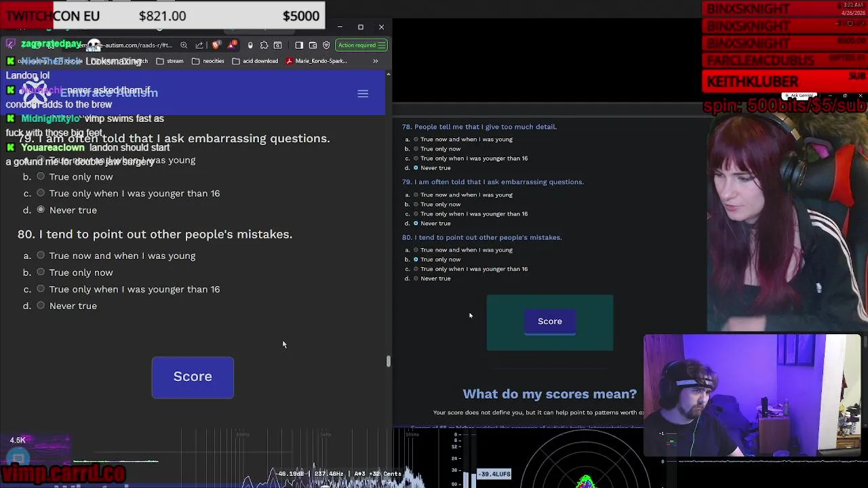Right window Q80: select True only now
This screenshot has width=868, height=488.
[416, 260]
